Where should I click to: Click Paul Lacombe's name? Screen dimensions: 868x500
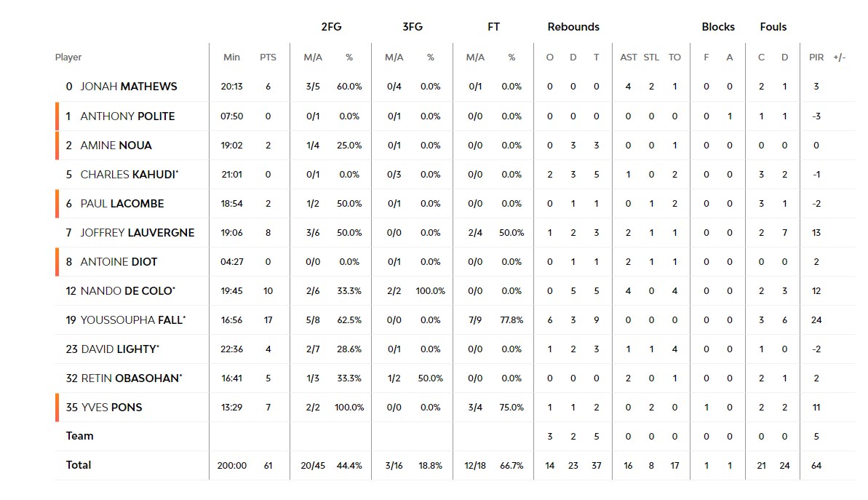coord(122,204)
